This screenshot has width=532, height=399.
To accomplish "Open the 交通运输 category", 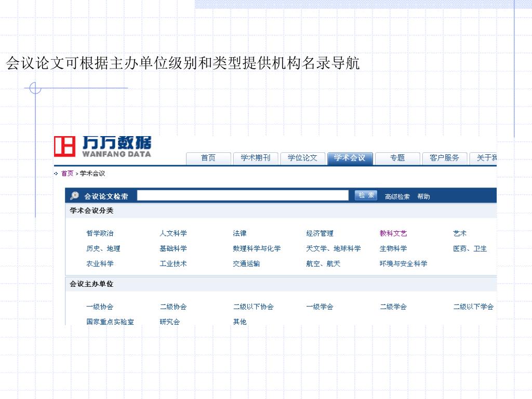I will point(246,263).
